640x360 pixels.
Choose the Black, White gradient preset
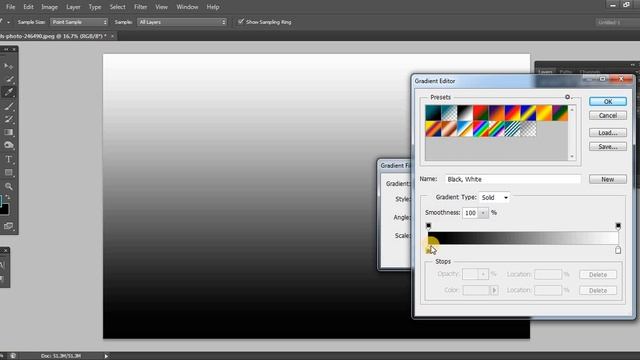pos(465,113)
